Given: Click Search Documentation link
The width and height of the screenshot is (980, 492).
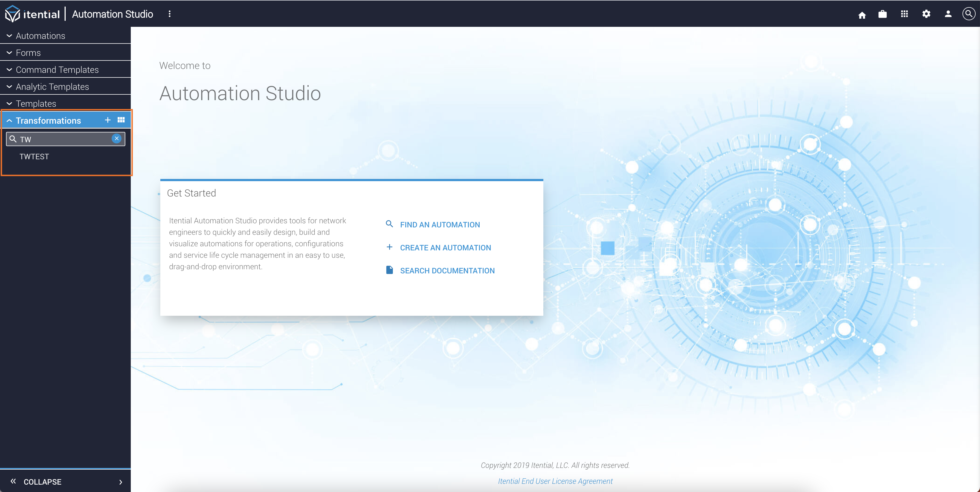Looking at the screenshot, I should (447, 271).
